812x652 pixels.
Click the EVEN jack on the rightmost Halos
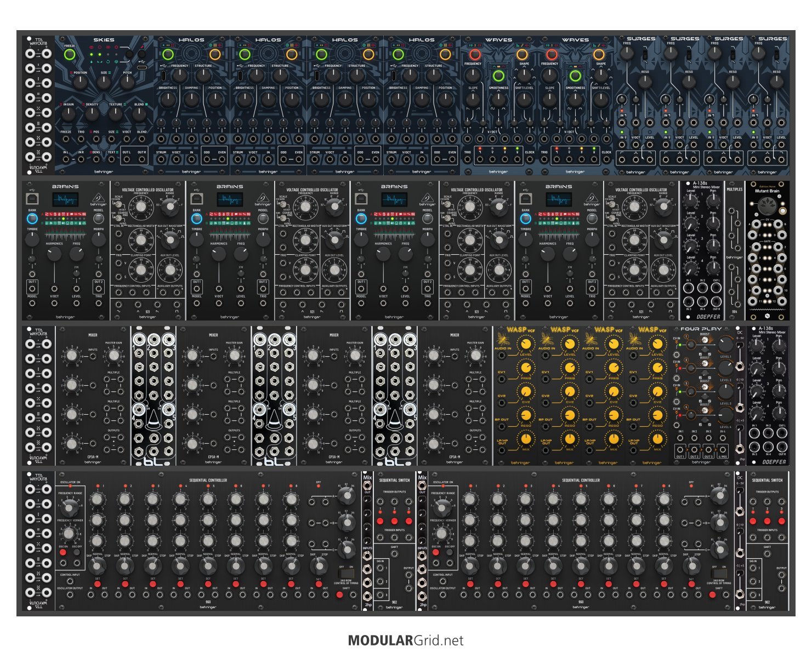(452, 159)
